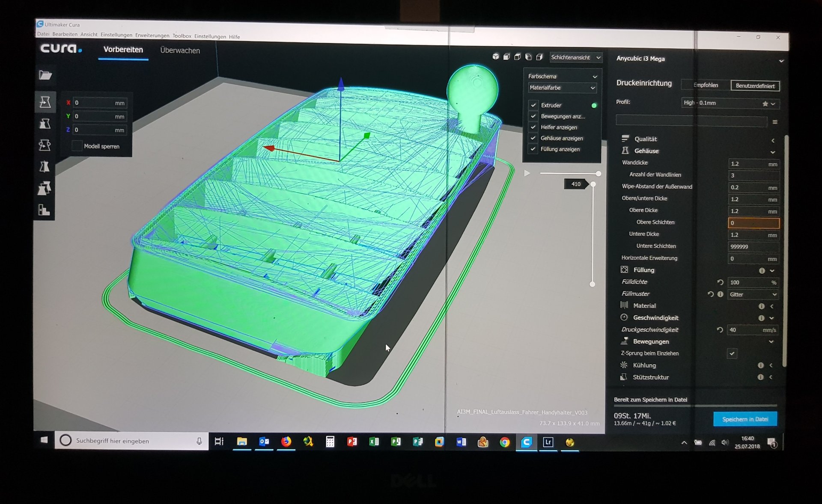Click the settings search field

691,122
